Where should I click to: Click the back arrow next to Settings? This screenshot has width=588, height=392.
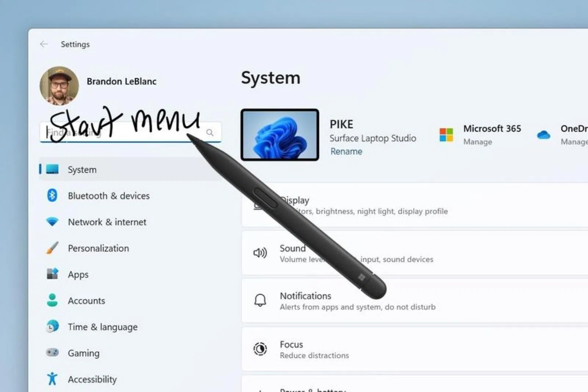pos(44,44)
